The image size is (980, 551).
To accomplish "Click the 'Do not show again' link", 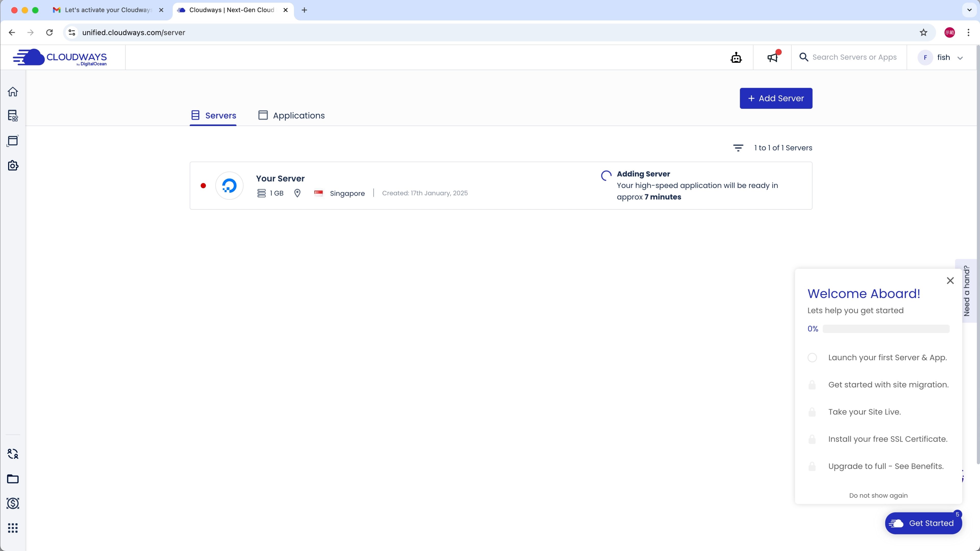I will tap(878, 495).
